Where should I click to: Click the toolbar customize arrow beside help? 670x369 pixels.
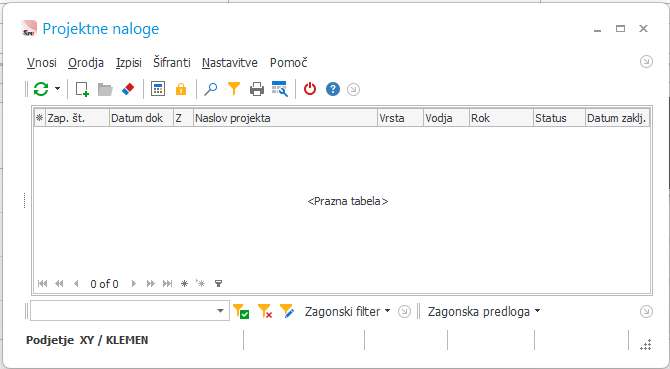pos(353,90)
